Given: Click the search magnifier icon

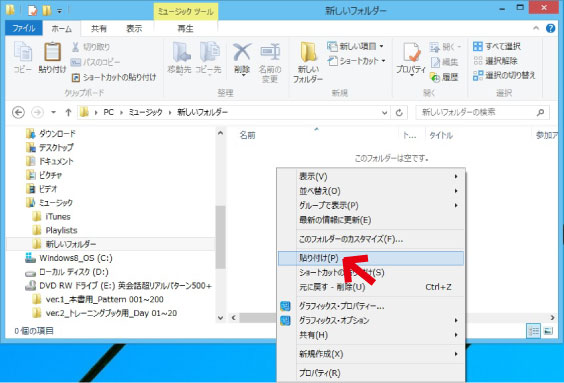Looking at the screenshot, I should point(540,113).
